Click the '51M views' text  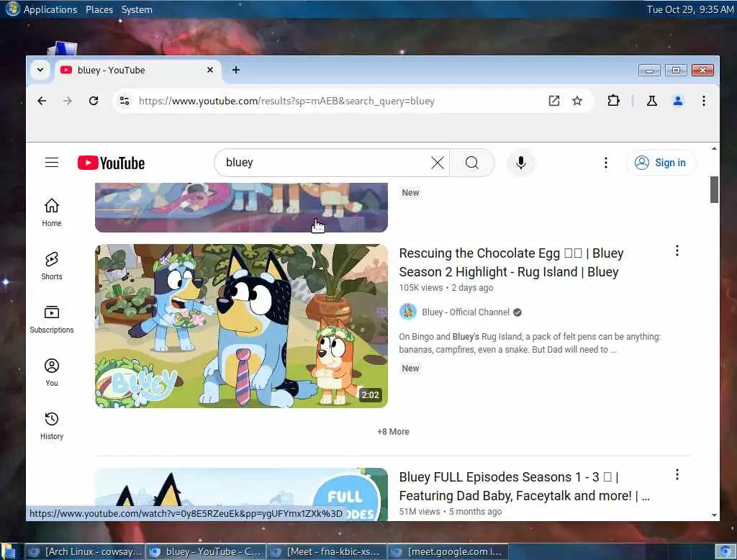click(x=420, y=512)
